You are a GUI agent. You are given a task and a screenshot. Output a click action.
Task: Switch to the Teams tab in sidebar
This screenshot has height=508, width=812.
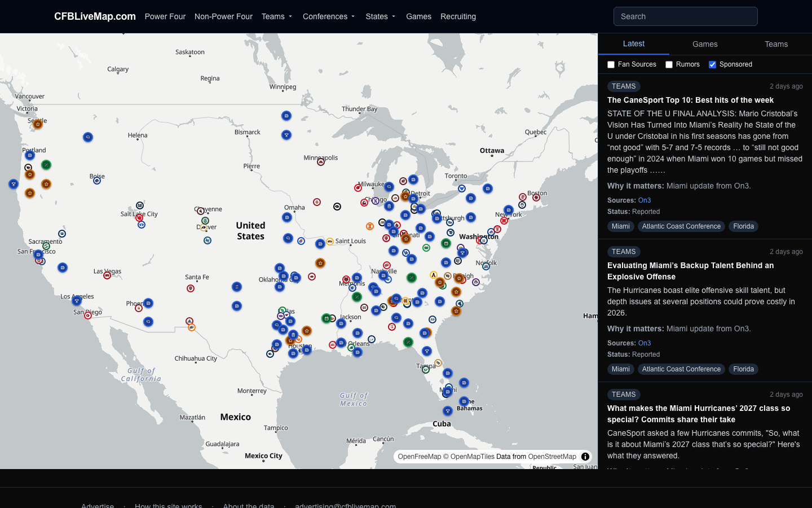click(x=776, y=44)
